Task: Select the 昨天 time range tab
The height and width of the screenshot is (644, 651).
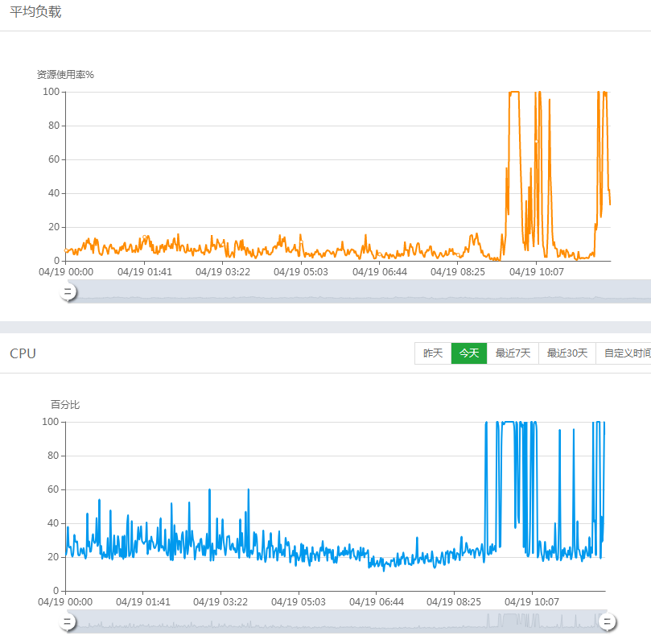Action: coord(433,353)
